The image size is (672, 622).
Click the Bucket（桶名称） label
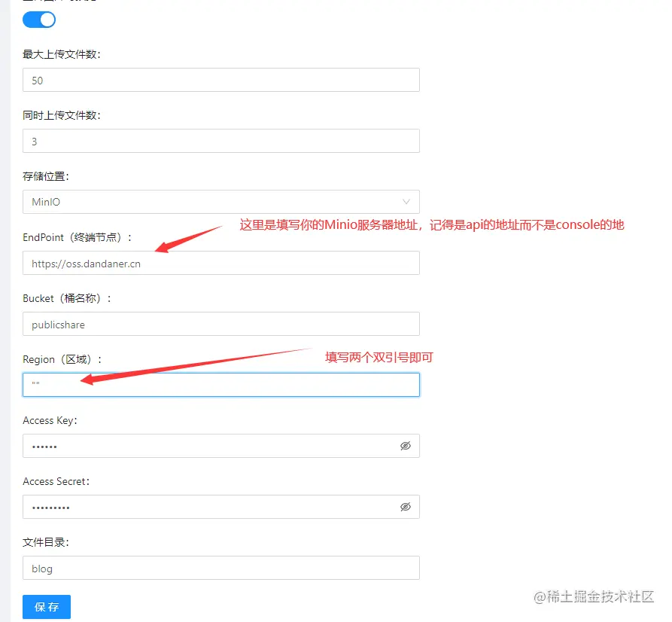coord(67,298)
